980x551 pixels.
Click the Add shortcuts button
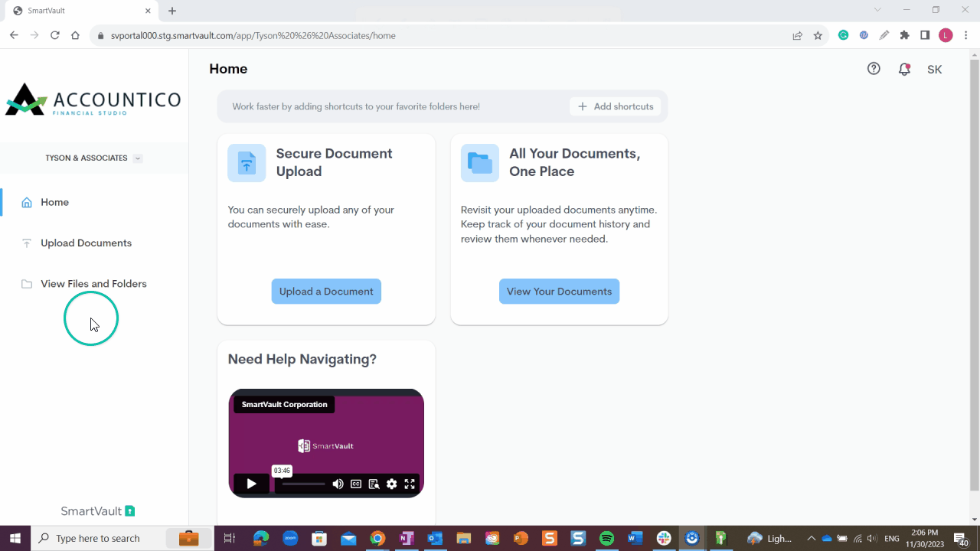point(615,106)
